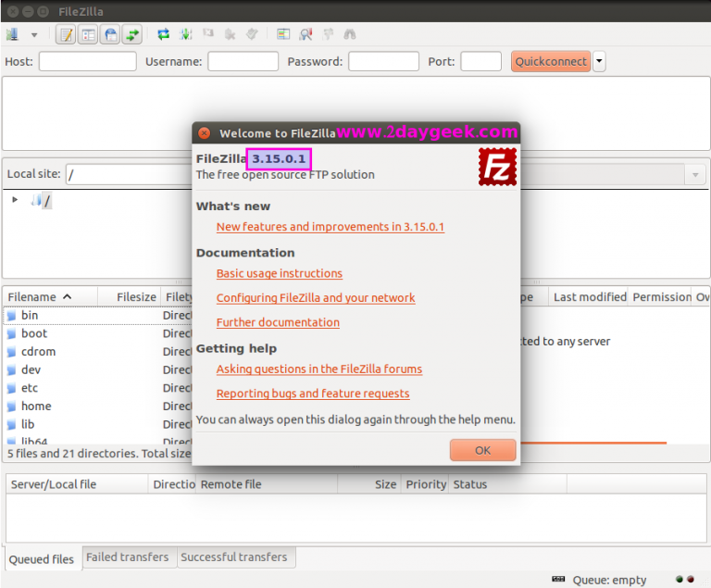Click the Port input field
This screenshot has height=588, width=711.
coord(481,61)
